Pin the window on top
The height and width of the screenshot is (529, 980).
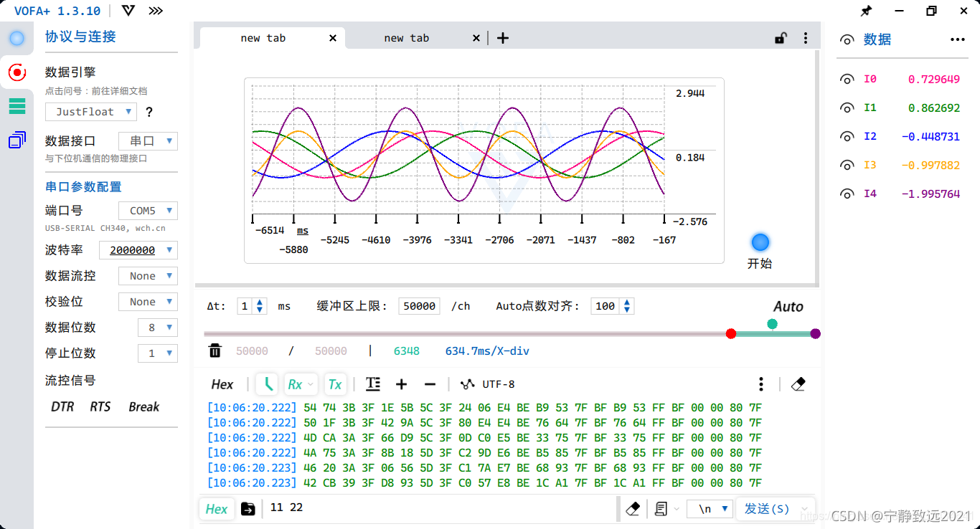click(866, 11)
